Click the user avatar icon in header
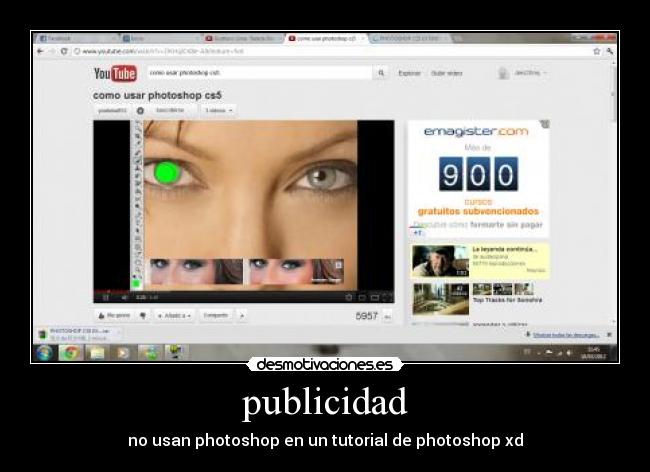Screen dimensions: 650x472 503,73
